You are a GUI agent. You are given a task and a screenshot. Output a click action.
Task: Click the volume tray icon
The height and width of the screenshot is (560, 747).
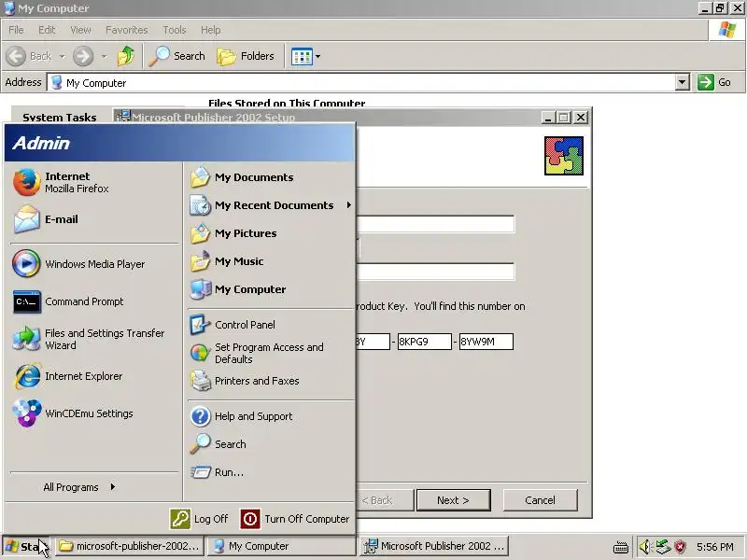point(644,547)
